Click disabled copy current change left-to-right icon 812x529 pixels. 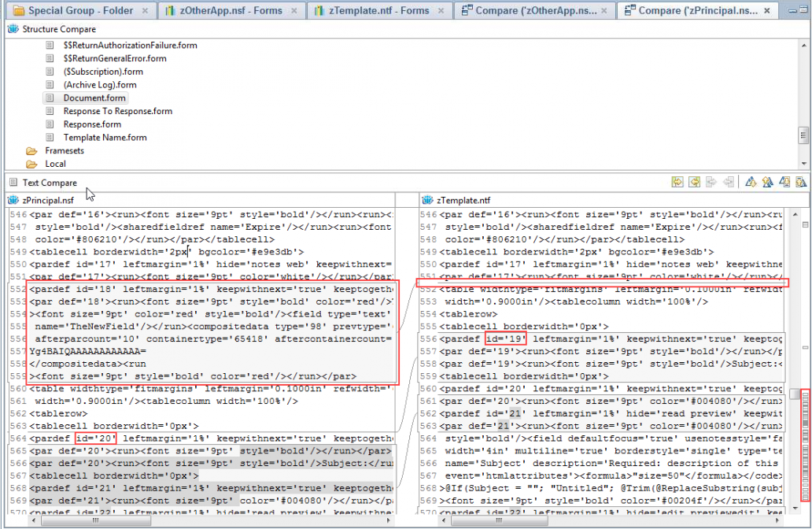click(711, 182)
